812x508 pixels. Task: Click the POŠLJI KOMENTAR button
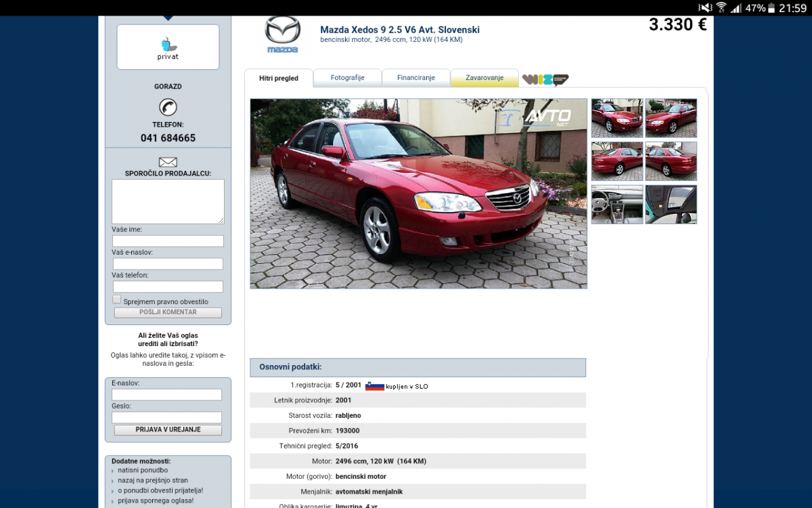pyautogui.click(x=168, y=312)
